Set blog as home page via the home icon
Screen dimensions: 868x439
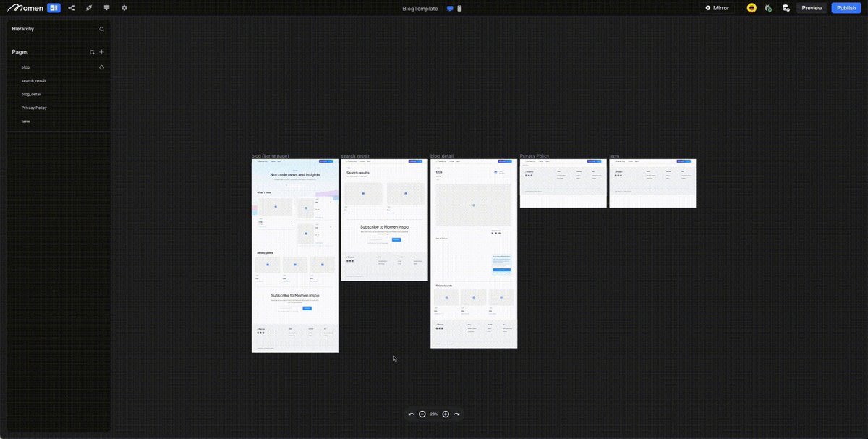click(x=101, y=67)
